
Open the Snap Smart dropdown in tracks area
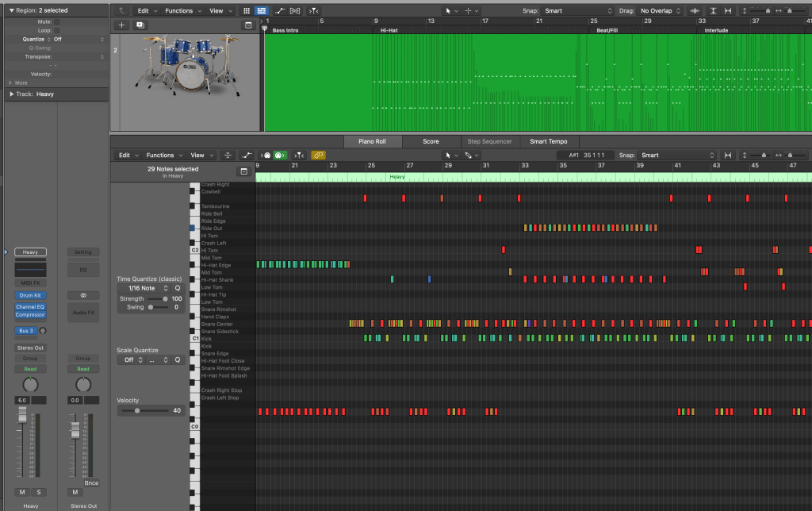[579, 11]
